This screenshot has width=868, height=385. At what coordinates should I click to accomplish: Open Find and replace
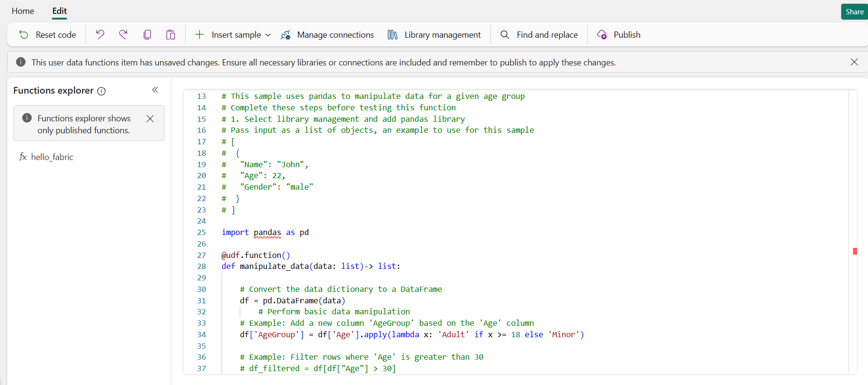click(x=539, y=34)
